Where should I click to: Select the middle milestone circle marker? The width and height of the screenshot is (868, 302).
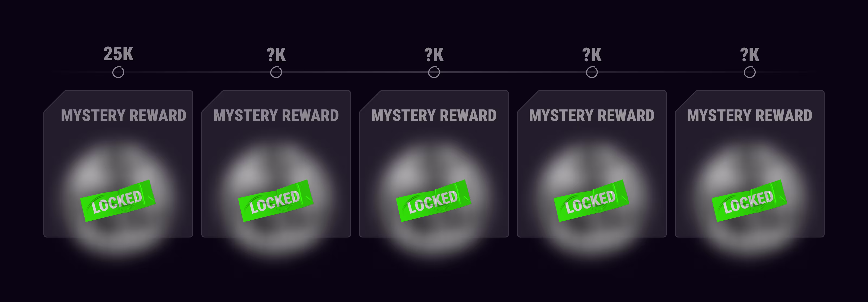434,72
